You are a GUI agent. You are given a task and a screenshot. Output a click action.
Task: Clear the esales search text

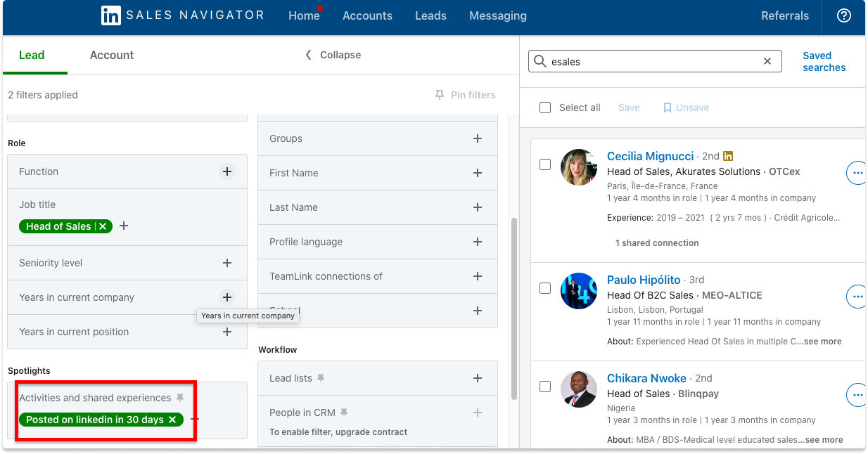click(x=767, y=61)
